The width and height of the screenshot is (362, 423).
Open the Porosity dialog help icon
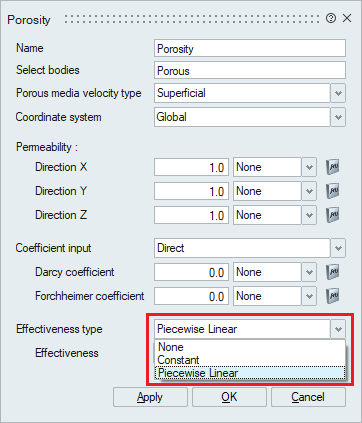(x=331, y=18)
